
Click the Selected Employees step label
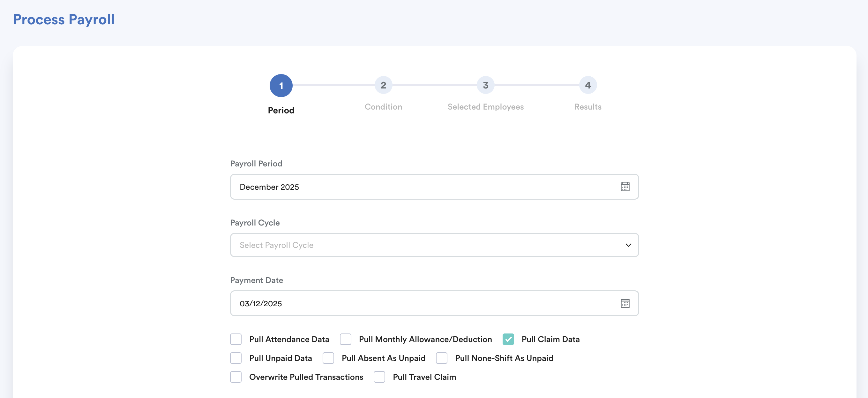point(485,107)
